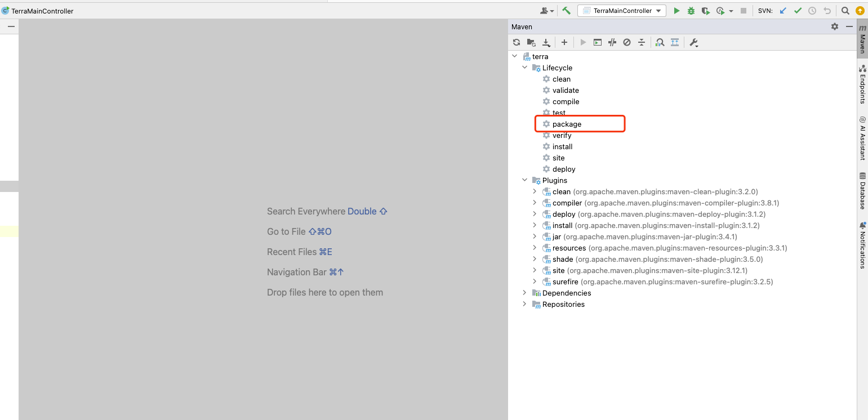Open the Notifications side tab

[x=862, y=245]
